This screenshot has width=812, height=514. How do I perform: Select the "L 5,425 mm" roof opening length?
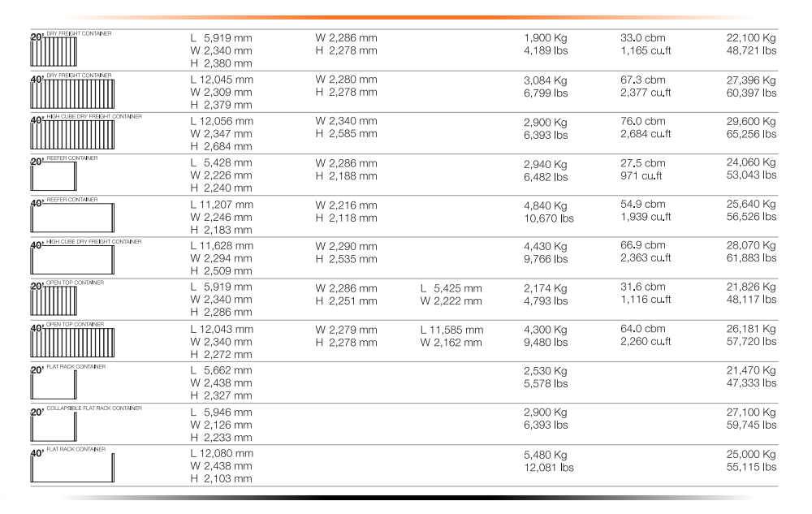tap(451, 288)
